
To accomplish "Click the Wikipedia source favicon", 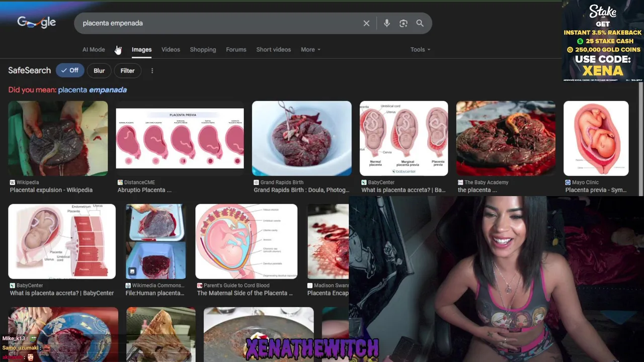I will pyautogui.click(x=12, y=183).
